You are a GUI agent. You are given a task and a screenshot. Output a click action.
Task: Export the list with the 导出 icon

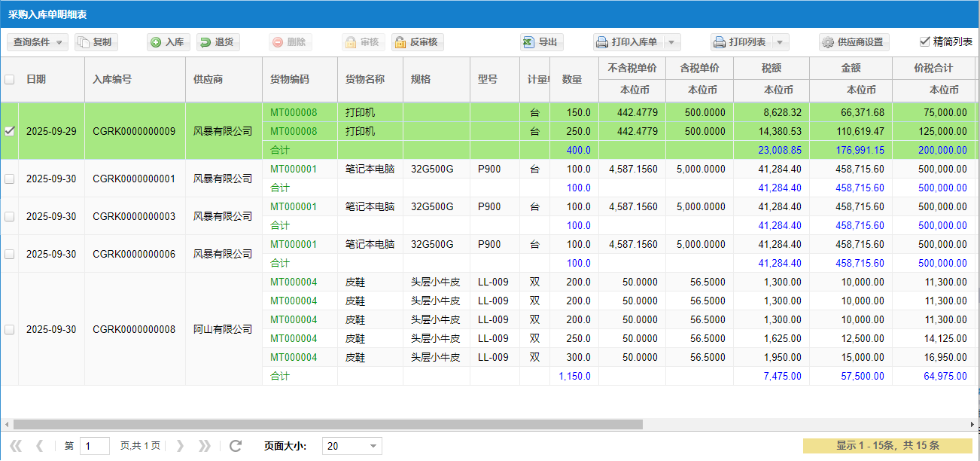point(541,42)
